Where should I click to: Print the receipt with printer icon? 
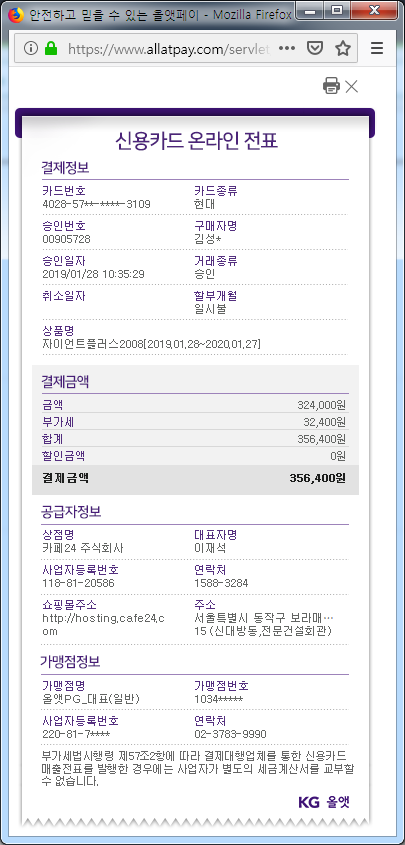click(x=331, y=86)
